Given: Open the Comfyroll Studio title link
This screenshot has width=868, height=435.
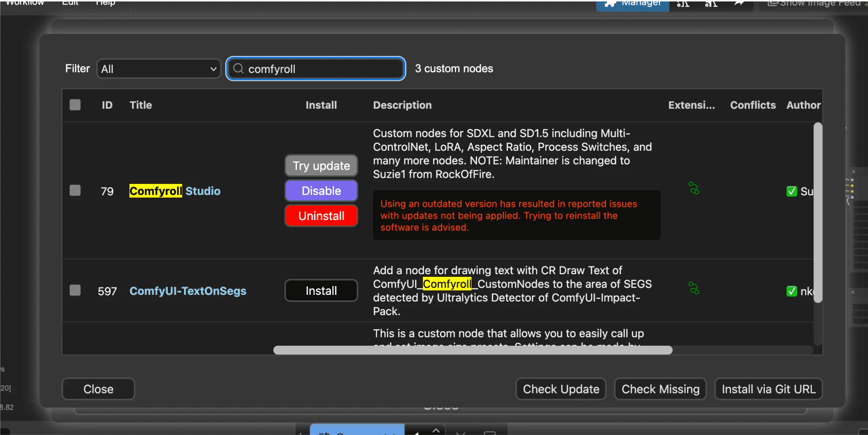Looking at the screenshot, I should [175, 191].
